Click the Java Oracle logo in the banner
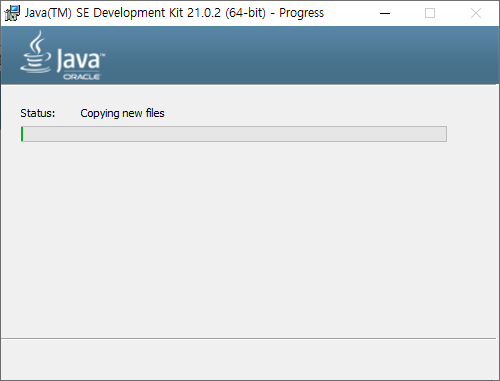 point(62,55)
